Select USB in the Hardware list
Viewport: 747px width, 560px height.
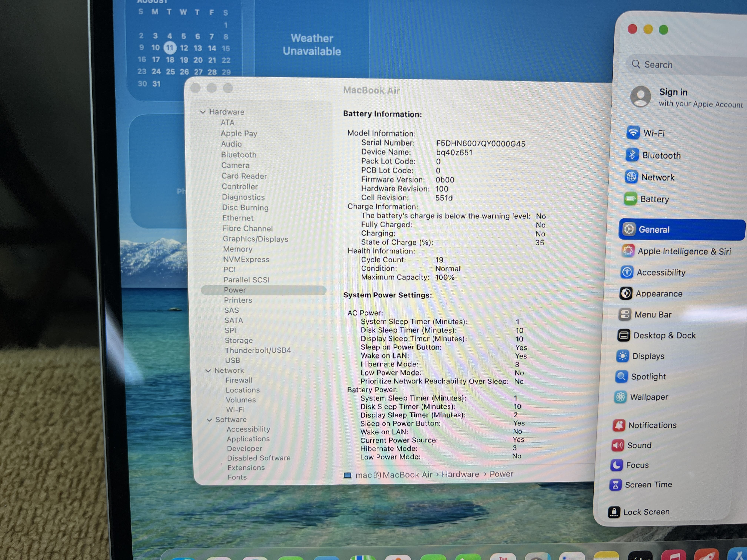click(x=232, y=361)
